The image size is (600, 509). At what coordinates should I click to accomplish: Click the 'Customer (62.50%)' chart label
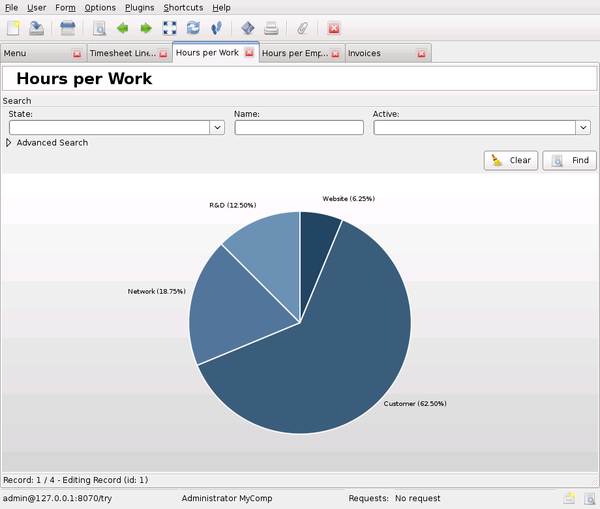tap(415, 404)
